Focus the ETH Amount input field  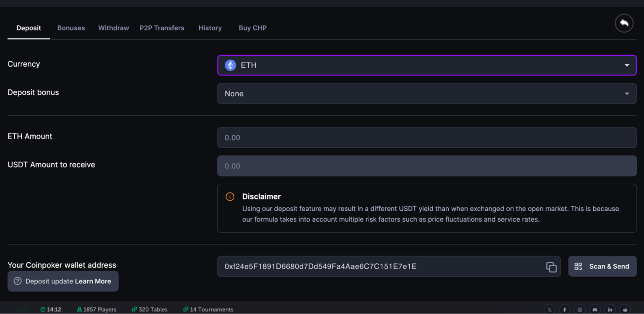[426, 138]
